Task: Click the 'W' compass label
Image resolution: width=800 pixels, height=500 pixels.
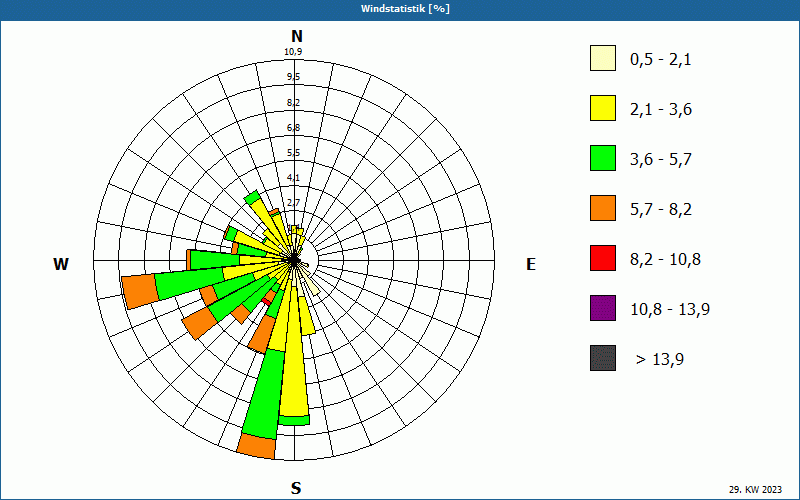Action: (61, 264)
